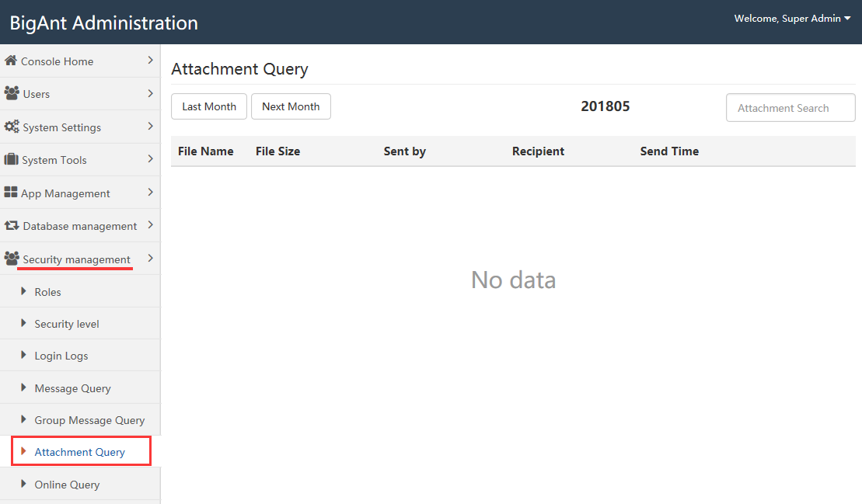Expand the System Tools chevron

(x=150, y=159)
